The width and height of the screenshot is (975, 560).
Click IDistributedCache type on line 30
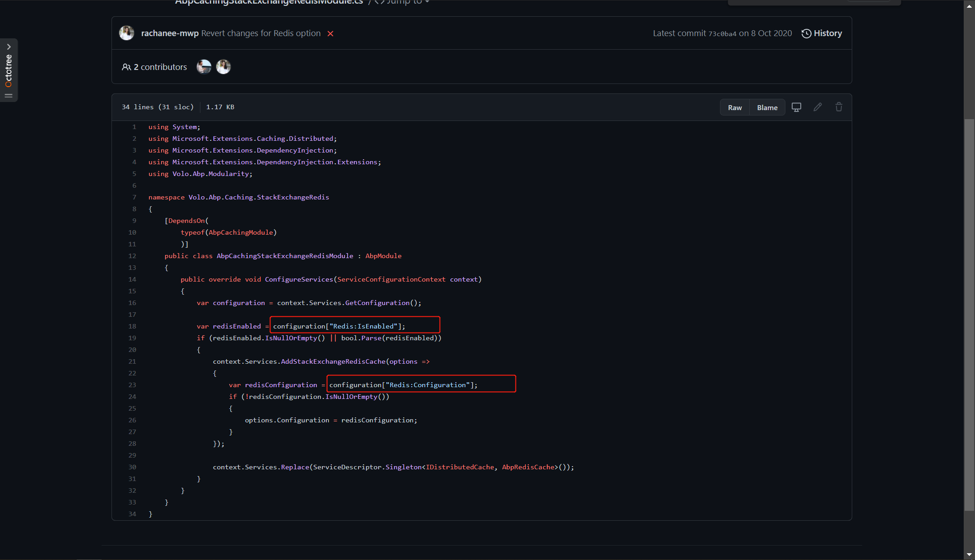pos(460,467)
